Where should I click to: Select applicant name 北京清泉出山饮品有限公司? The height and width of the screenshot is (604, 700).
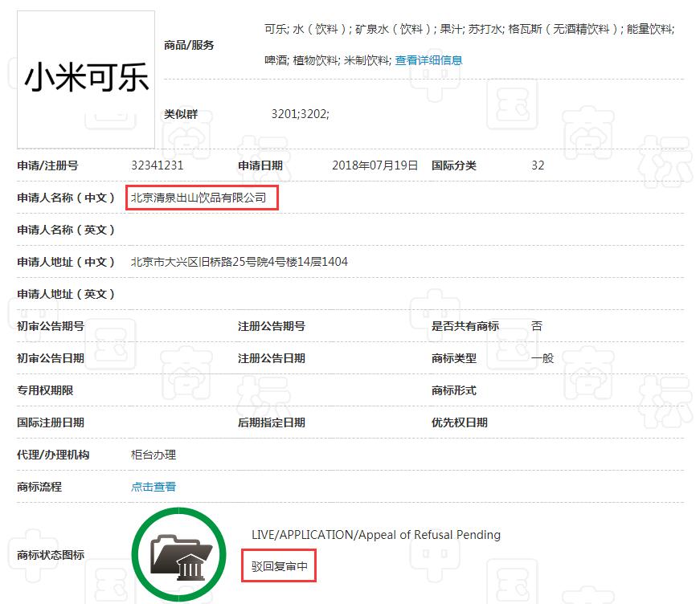tap(201, 197)
